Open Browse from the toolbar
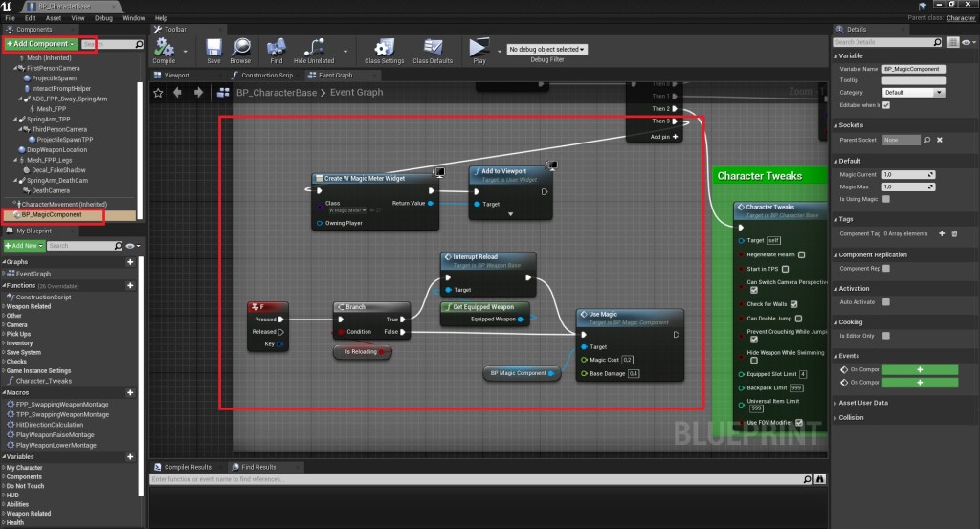 click(x=240, y=49)
